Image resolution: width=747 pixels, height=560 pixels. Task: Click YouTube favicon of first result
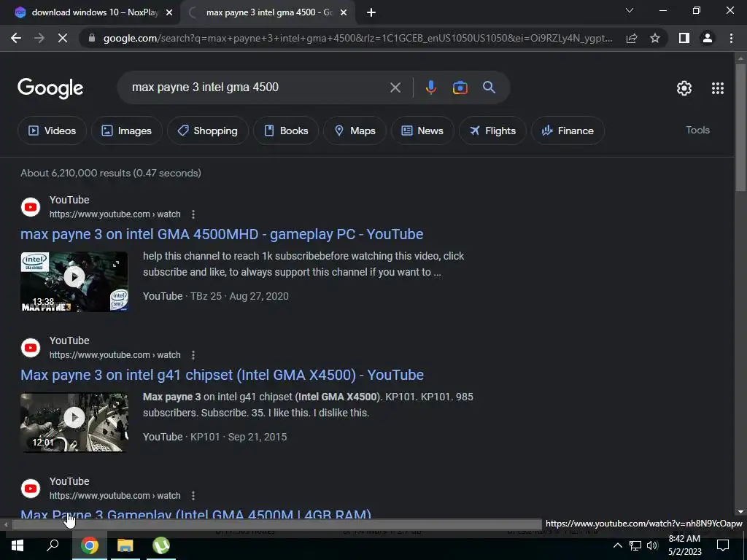[31, 207]
